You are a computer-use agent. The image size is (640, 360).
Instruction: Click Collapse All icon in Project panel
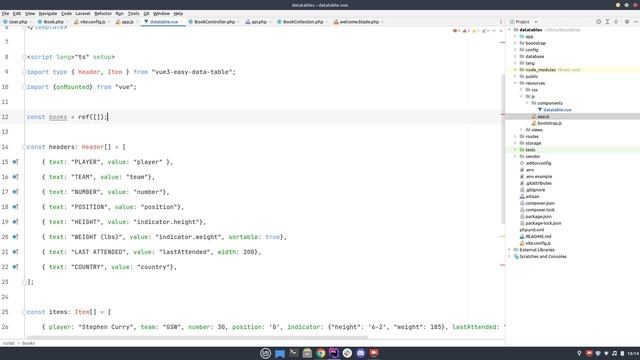pos(616,22)
